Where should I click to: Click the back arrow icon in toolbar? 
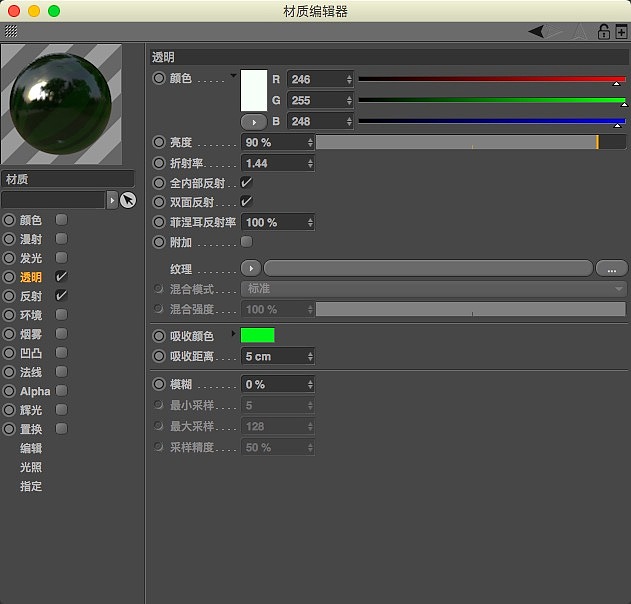[536, 31]
